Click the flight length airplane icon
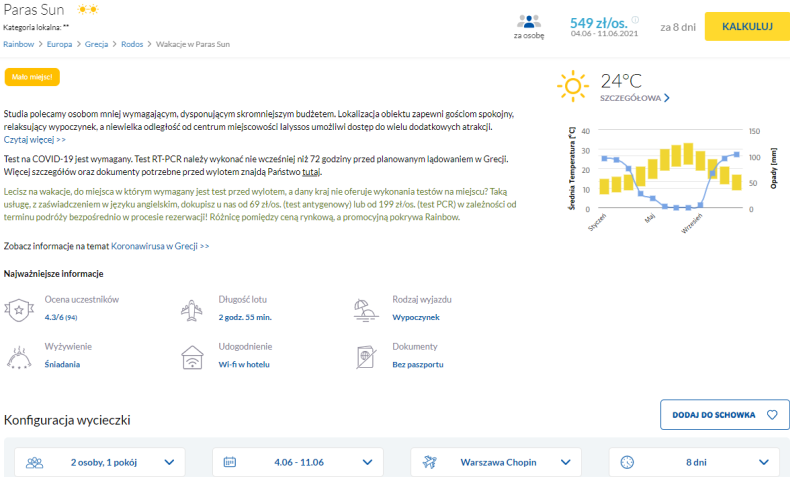Image resolution: width=790 pixels, height=477 pixels. point(191,310)
